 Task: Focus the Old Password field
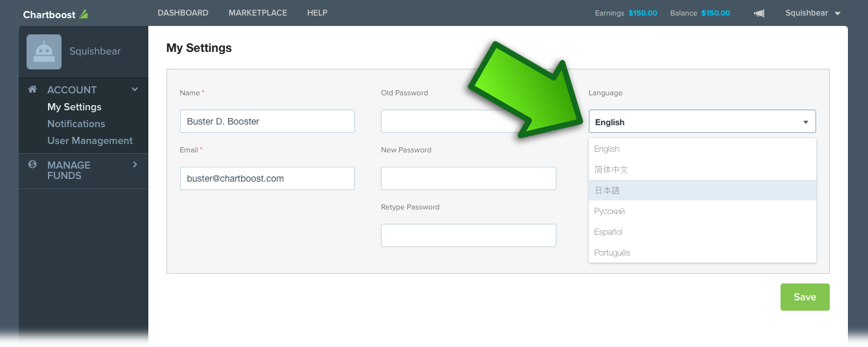(x=468, y=121)
